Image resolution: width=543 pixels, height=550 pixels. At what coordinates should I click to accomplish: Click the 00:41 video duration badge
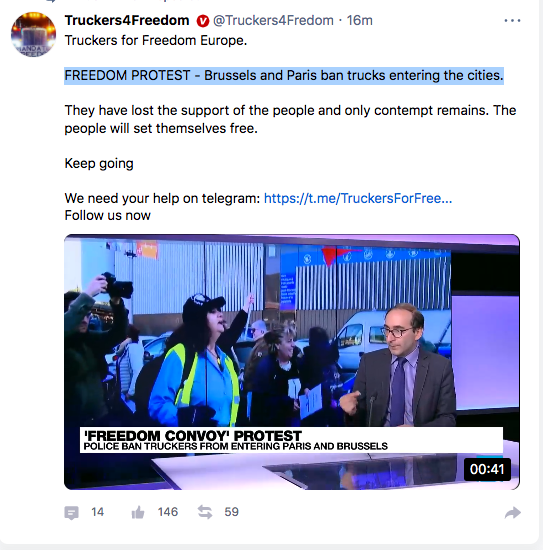[x=487, y=469]
